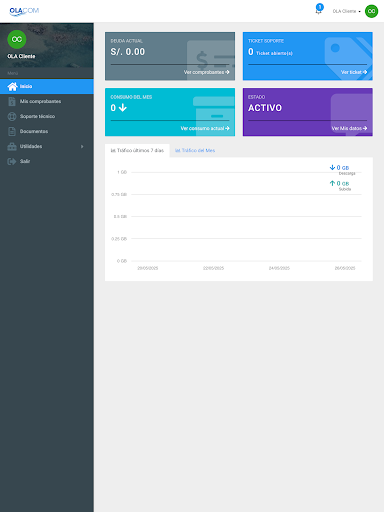The width and height of the screenshot is (384, 512).
Task: Expand Utilidades submenu chevron
Action: pos(82,146)
